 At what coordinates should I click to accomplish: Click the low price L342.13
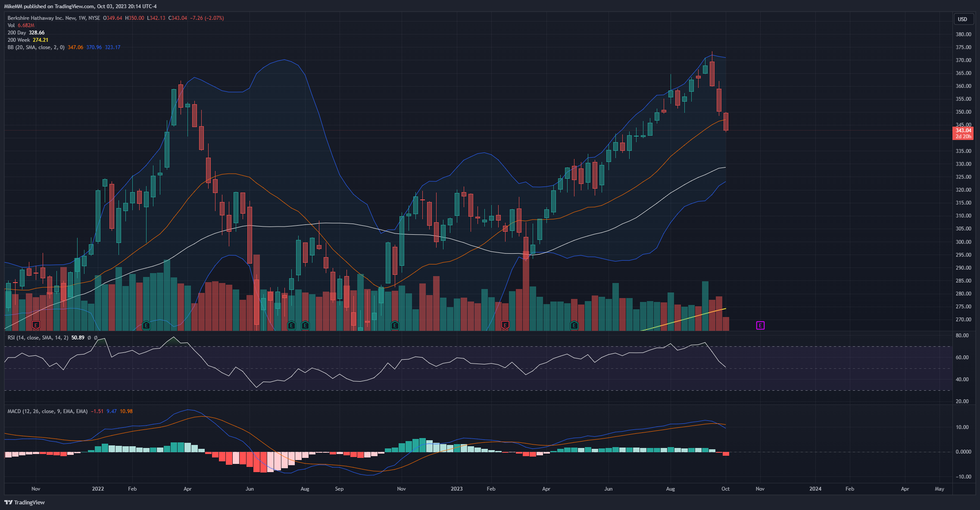156,18
